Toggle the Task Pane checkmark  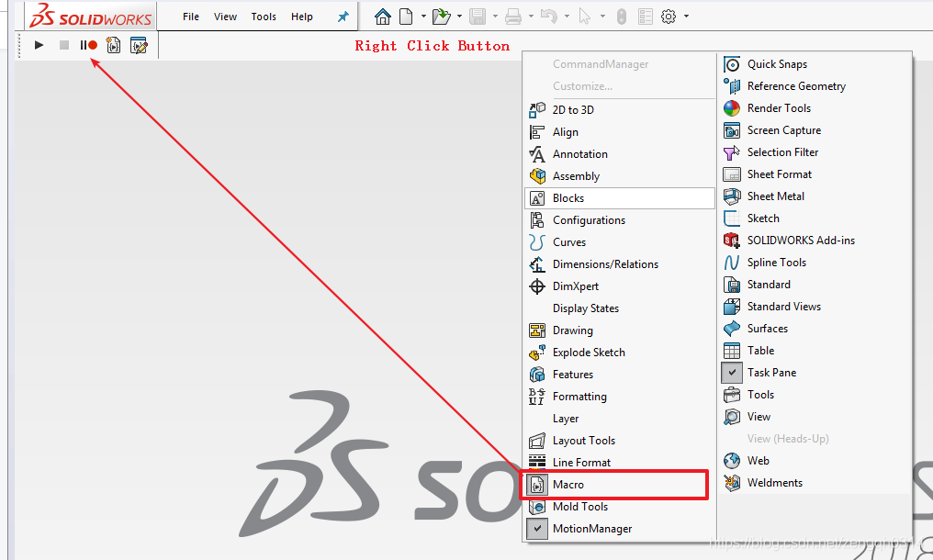(733, 373)
